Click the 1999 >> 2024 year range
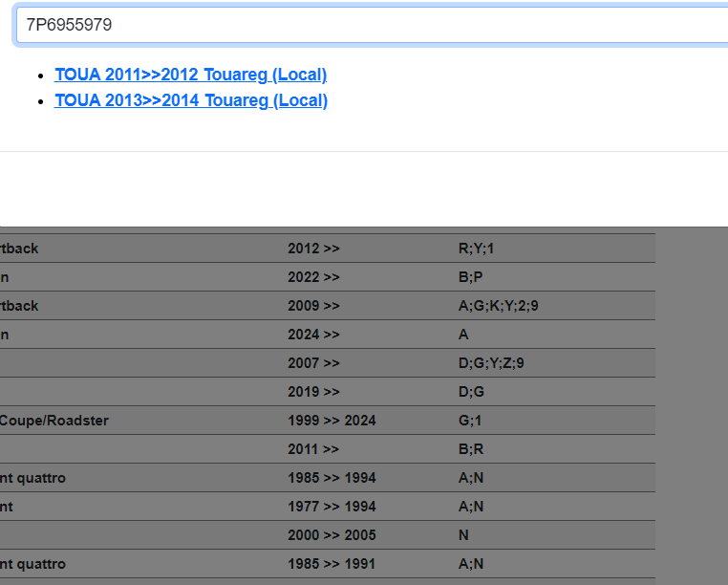The height and width of the screenshot is (585, 728). click(x=332, y=421)
